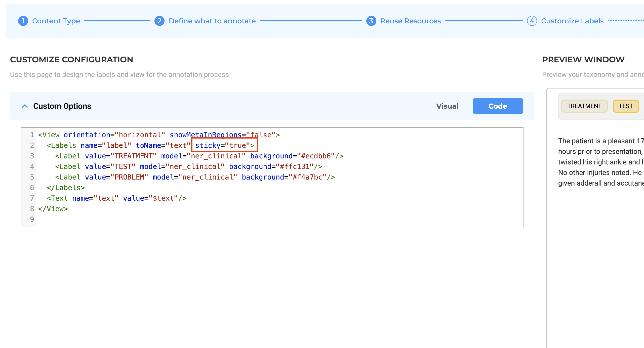Select the TREATMENT label chip in preview
Viewport: 644px width, 348px height.
pos(584,106)
